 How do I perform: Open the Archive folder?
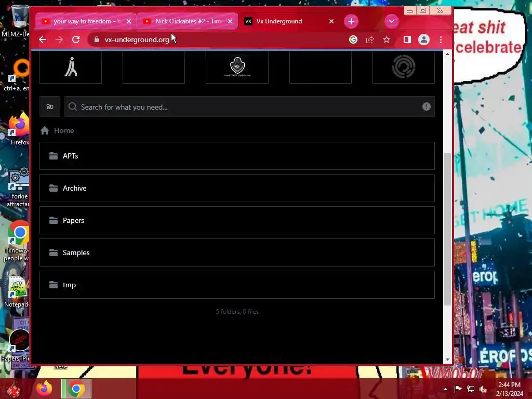click(x=237, y=188)
